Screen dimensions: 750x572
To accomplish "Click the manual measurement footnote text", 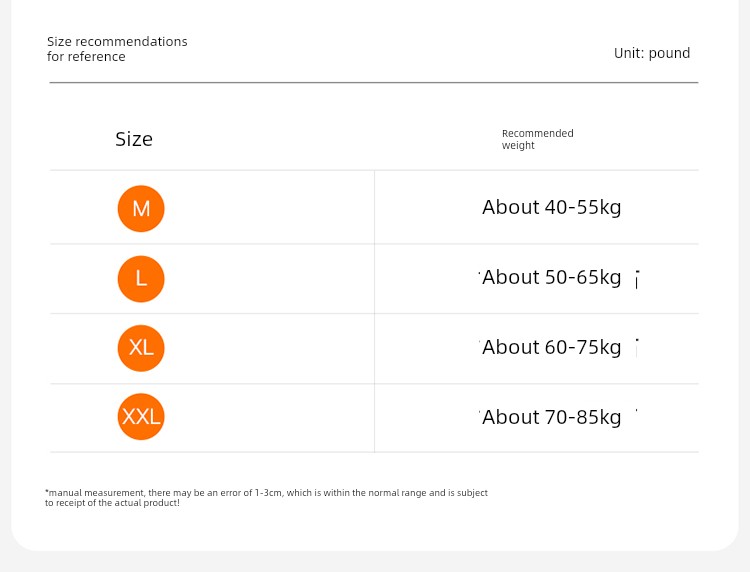I will (x=266, y=497).
